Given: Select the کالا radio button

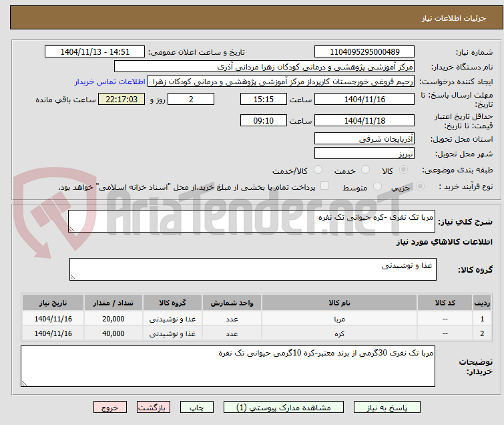Looking at the screenshot, I should pos(403,170).
